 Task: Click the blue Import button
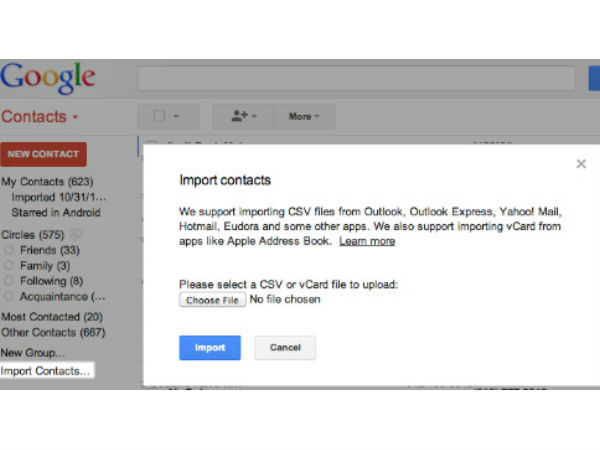(x=210, y=347)
